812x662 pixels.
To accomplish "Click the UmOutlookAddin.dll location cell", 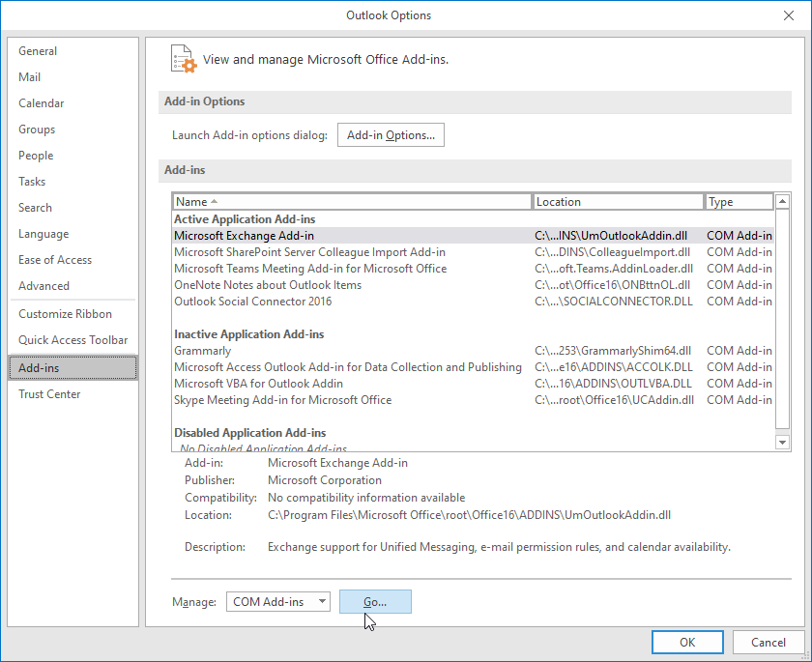I will pos(611,236).
